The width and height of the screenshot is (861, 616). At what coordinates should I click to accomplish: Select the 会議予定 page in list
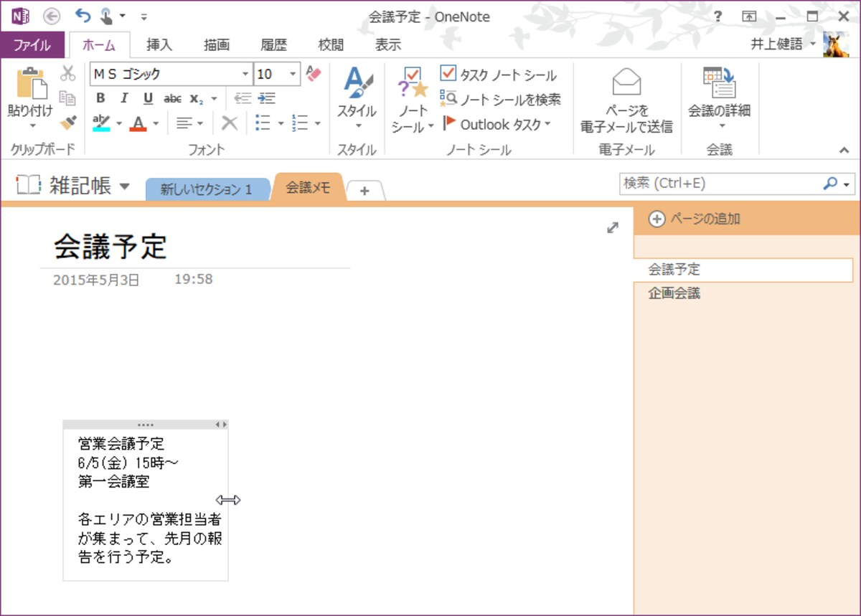[x=743, y=270]
